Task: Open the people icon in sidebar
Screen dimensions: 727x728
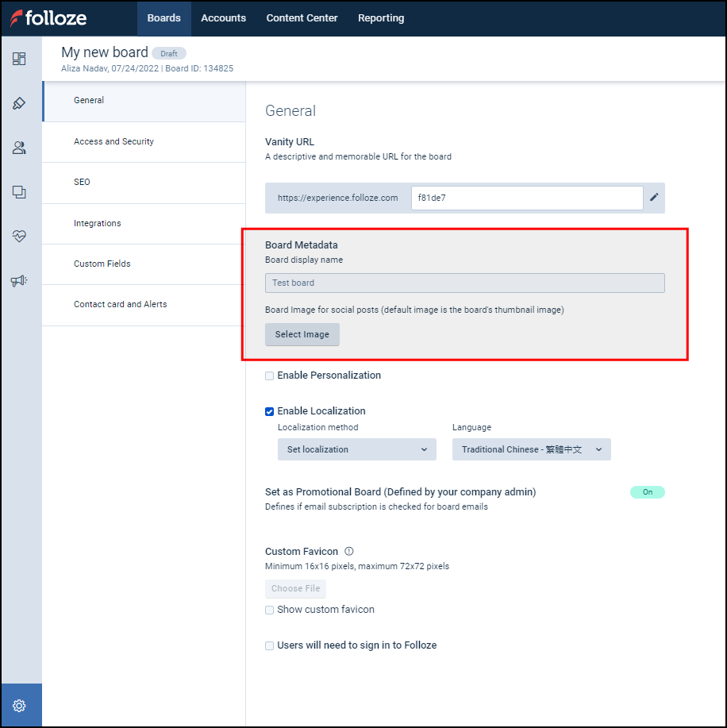Action: click(x=19, y=148)
